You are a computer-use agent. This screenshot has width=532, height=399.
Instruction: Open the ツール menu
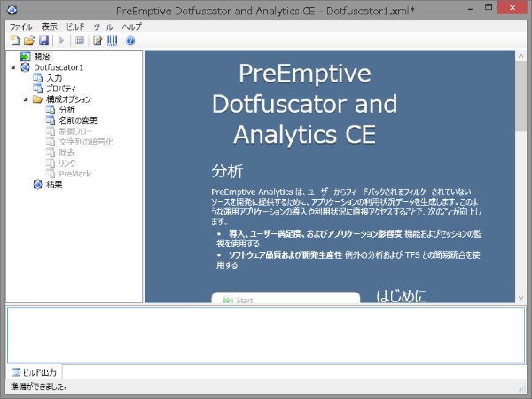(x=103, y=27)
